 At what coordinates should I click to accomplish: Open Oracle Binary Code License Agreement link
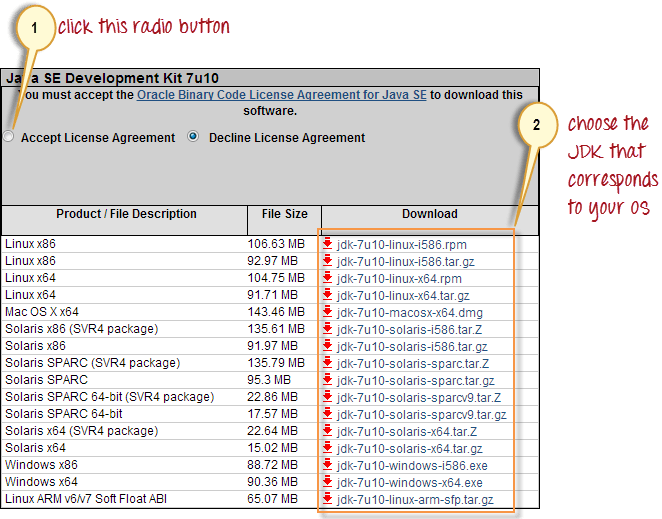coord(282,95)
